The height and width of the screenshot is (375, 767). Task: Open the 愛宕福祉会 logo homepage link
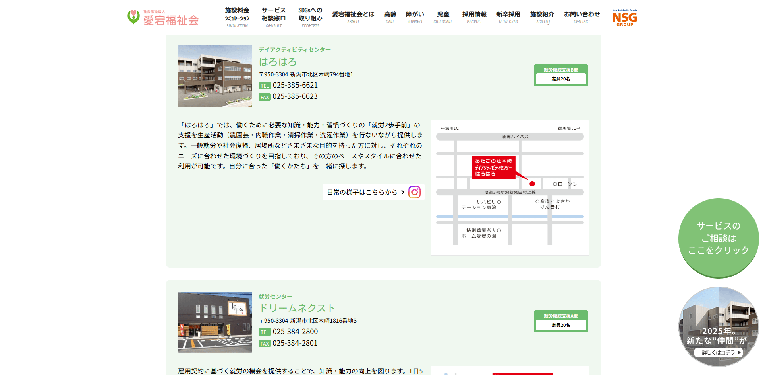point(163,17)
